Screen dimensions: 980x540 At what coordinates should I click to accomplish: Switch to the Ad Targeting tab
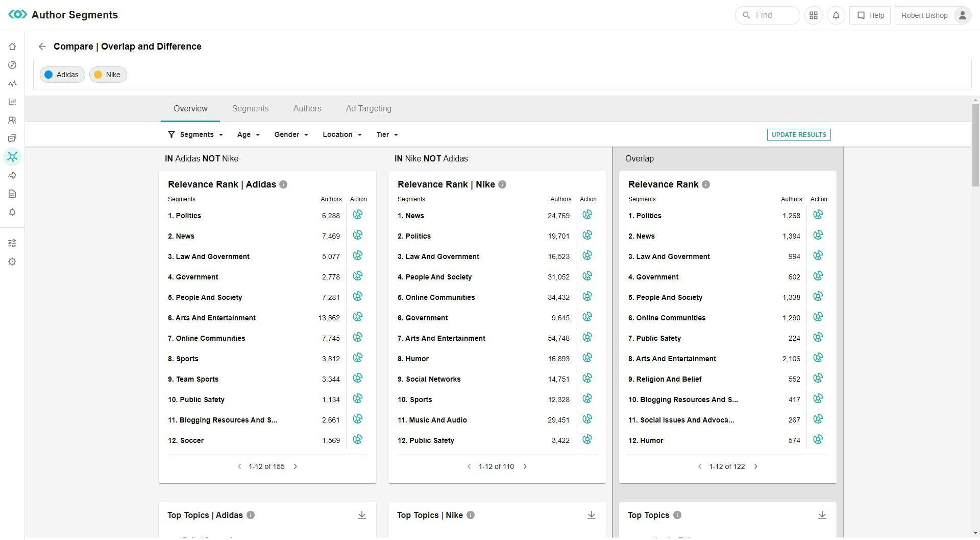pyautogui.click(x=369, y=109)
